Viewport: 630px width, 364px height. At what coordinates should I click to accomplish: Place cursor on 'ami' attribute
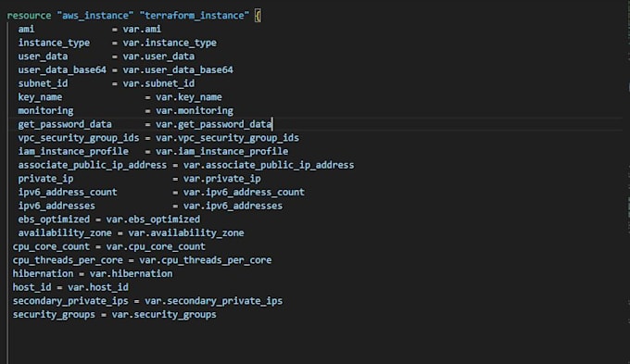(x=27, y=30)
